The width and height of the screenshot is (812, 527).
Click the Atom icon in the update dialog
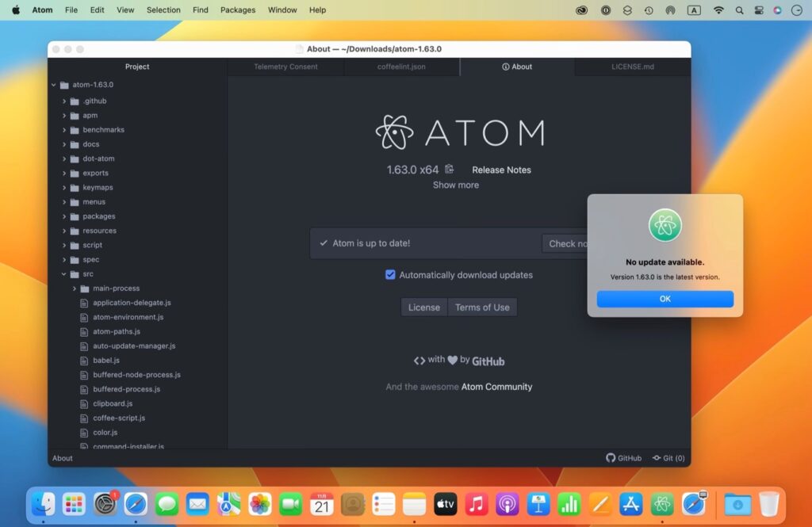pyautogui.click(x=665, y=225)
